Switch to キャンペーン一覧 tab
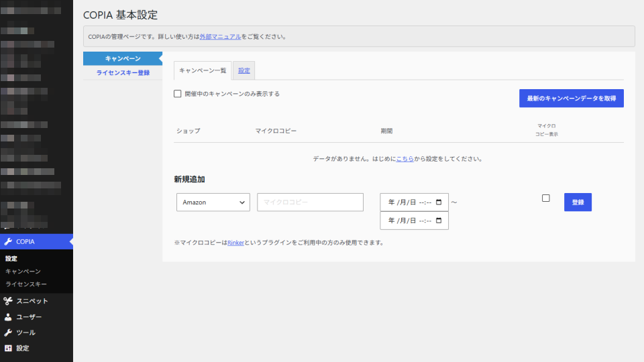The height and width of the screenshot is (362, 644). tap(203, 70)
